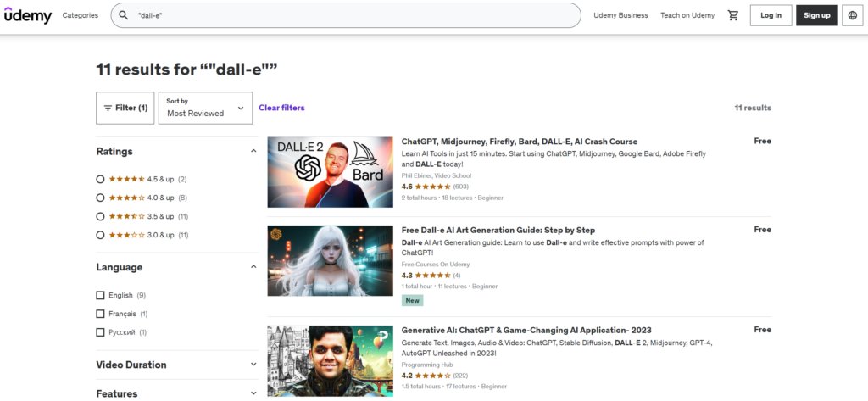Select the 4.5 & up rating
Viewport: 868px width, 401px height.
point(100,179)
